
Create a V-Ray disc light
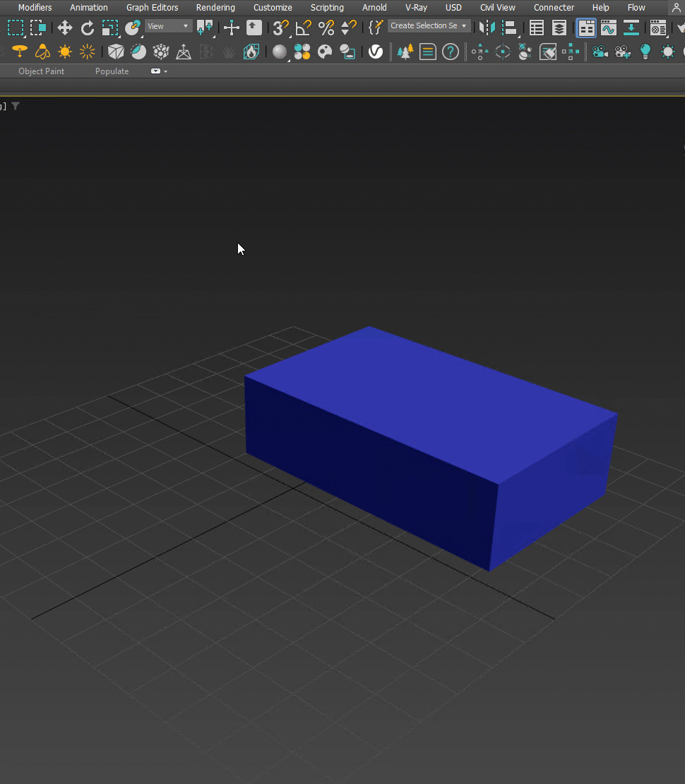click(20, 52)
